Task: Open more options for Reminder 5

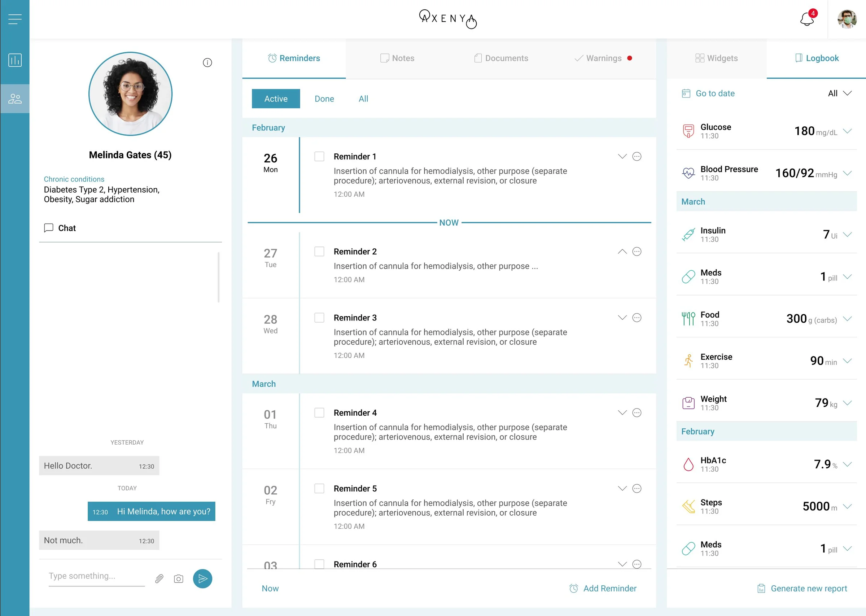Action: [637, 489]
